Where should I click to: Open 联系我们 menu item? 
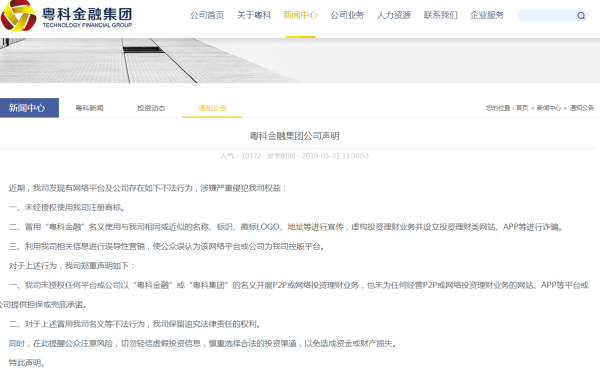440,15
